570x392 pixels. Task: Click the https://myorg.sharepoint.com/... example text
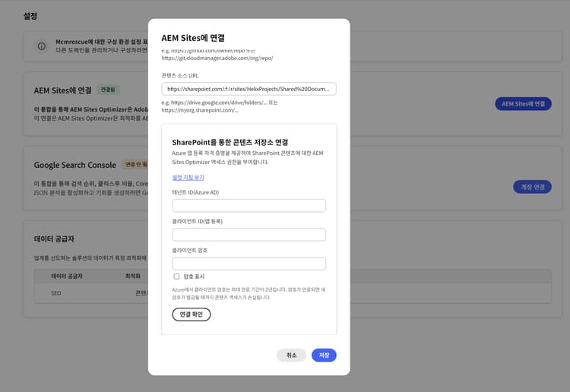click(x=201, y=110)
